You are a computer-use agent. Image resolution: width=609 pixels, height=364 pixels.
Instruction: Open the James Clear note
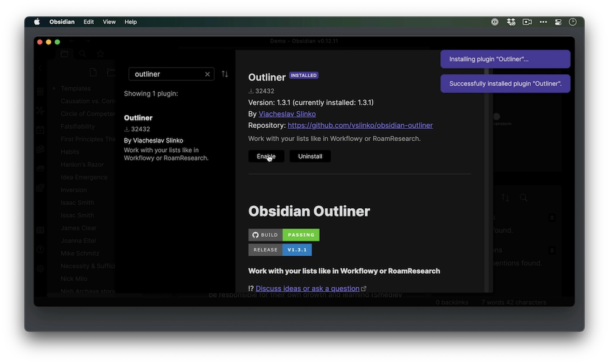coord(78,228)
